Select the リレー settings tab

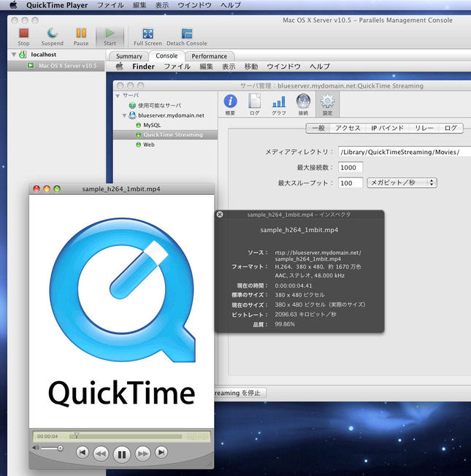[424, 128]
